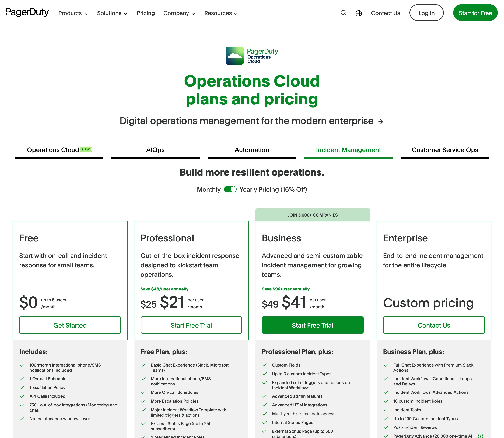504x438 pixels.
Task: Click the arrow after 'modern enterprise' tagline
Action: (x=381, y=121)
